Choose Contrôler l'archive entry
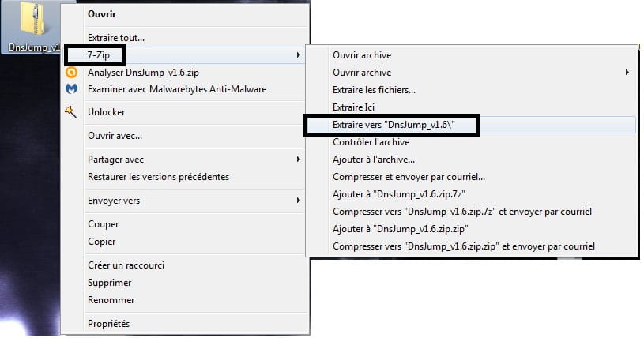 (371, 142)
